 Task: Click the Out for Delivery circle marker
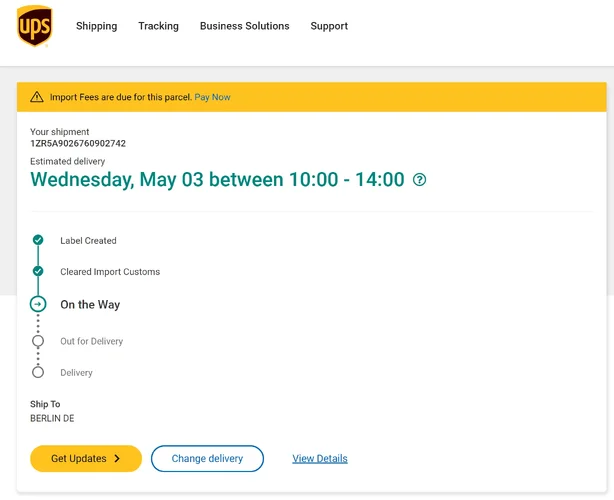pyautogui.click(x=38, y=341)
